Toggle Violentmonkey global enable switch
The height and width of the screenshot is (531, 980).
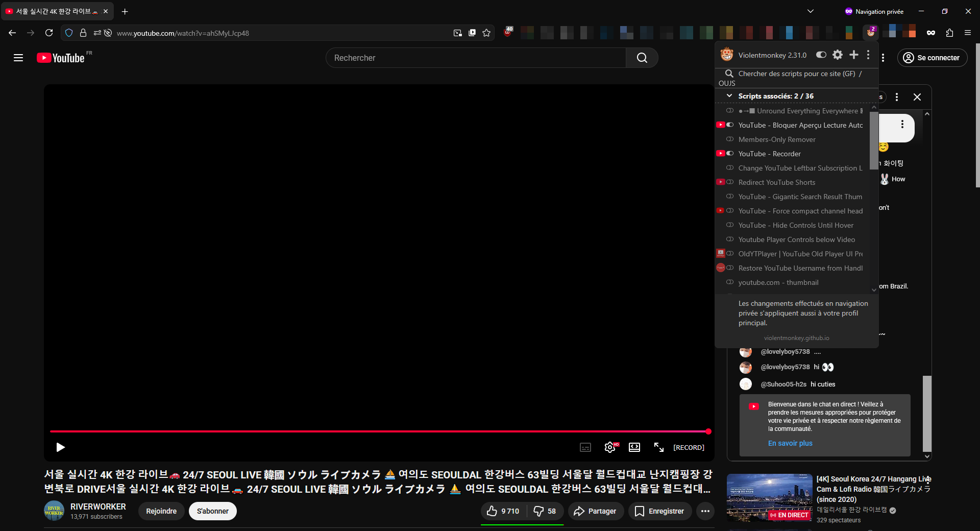pos(821,55)
